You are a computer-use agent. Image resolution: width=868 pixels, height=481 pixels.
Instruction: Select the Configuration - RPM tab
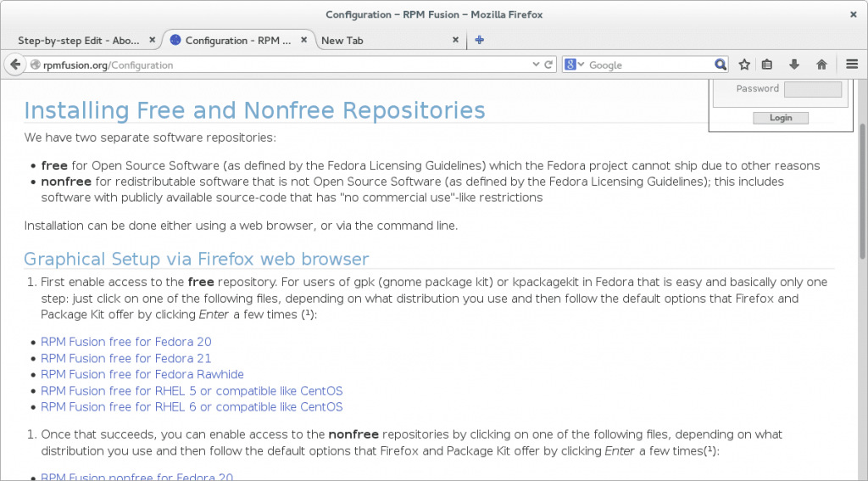(x=238, y=41)
